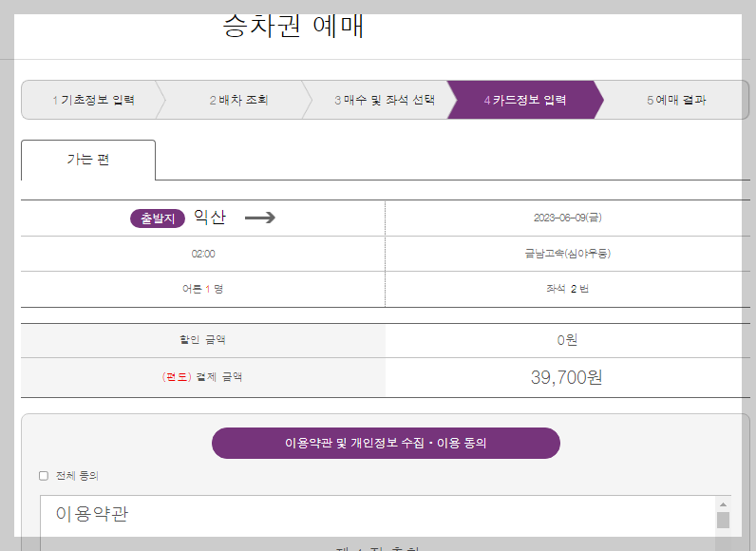This screenshot has width=756, height=551.
Task: Click the terms box scrollbar up arrow
Action: click(x=723, y=504)
